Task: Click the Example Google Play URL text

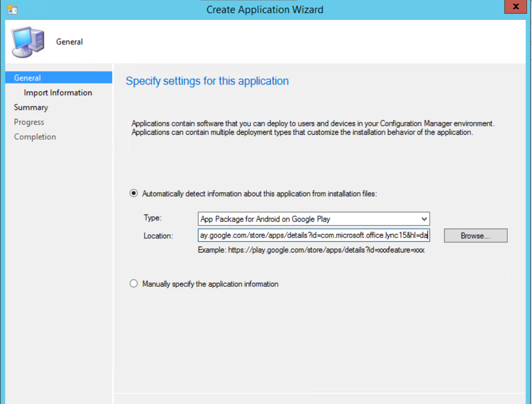Action: (311, 250)
